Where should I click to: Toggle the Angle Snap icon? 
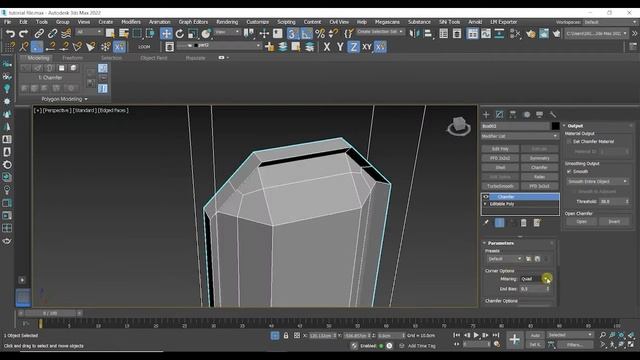pyautogui.click(x=307, y=33)
